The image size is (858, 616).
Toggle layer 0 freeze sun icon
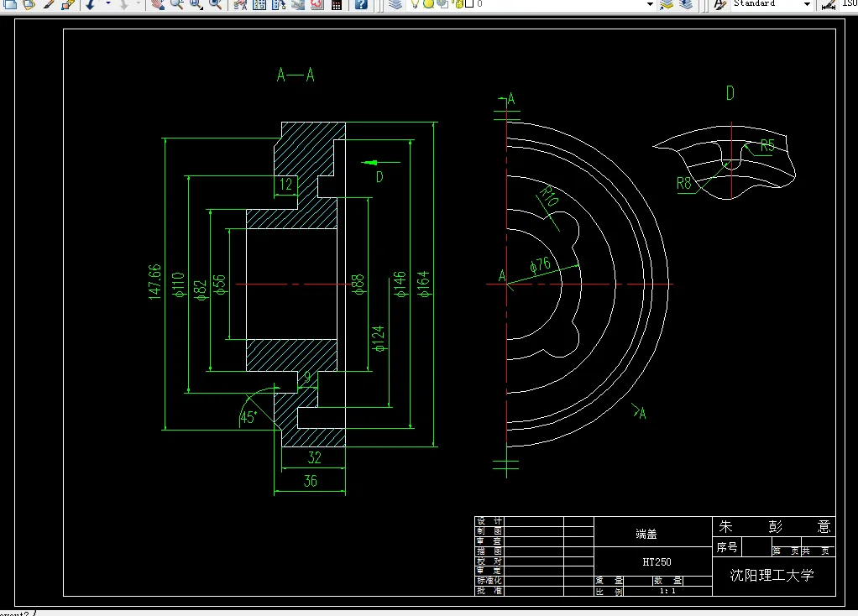(x=429, y=4)
